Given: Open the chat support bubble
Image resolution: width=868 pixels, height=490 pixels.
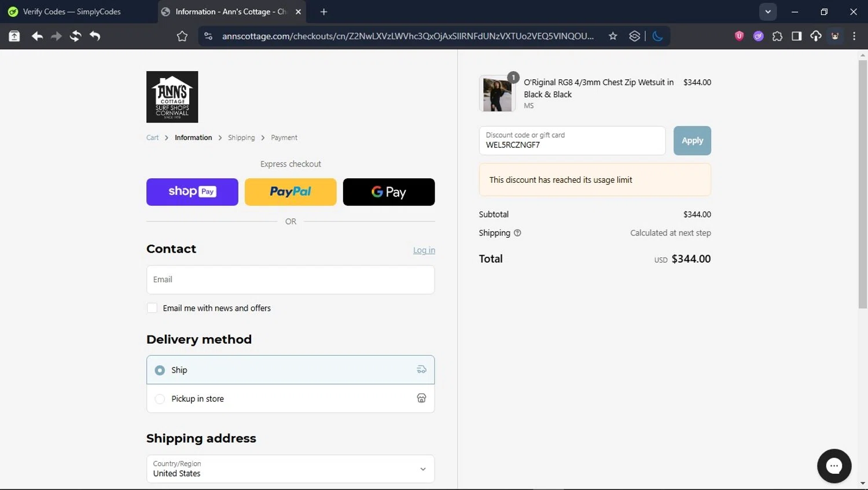Looking at the screenshot, I should [x=834, y=466].
